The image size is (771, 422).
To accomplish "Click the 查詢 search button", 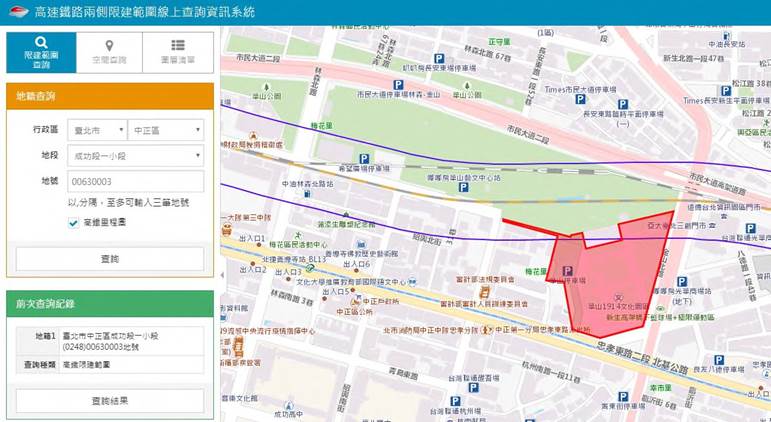I will [x=110, y=259].
